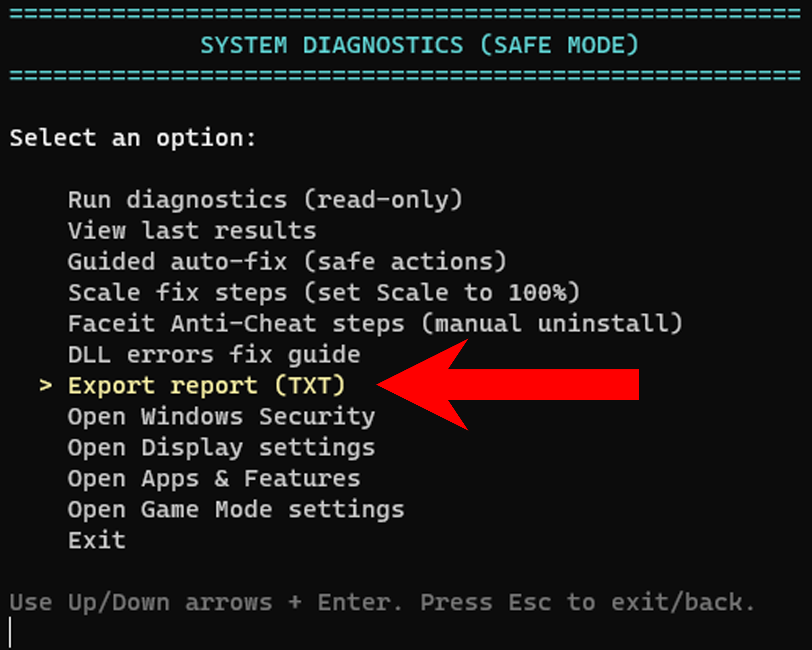Screen dimensions: 812x650
Task: Select Run diagnostics (read-only) option
Action: 265,200
